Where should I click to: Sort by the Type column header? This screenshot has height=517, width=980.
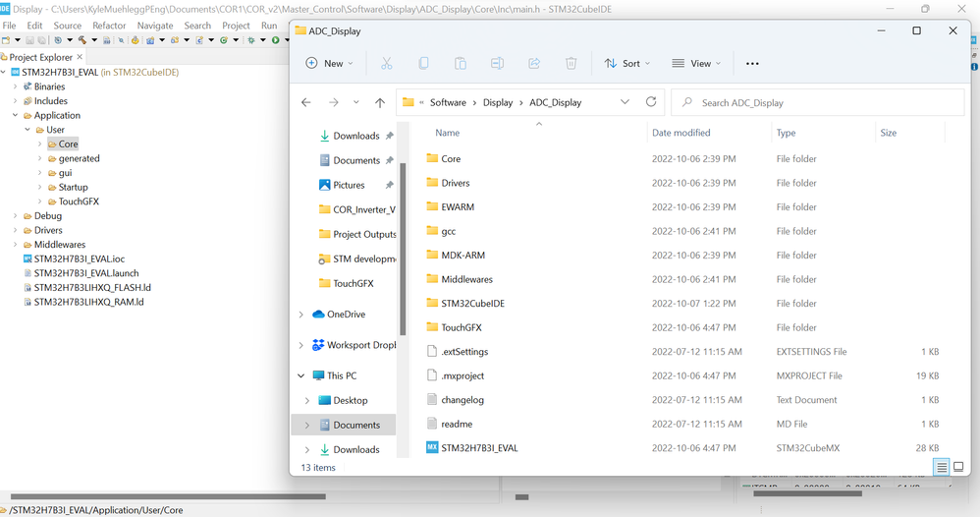pyautogui.click(x=786, y=133)
